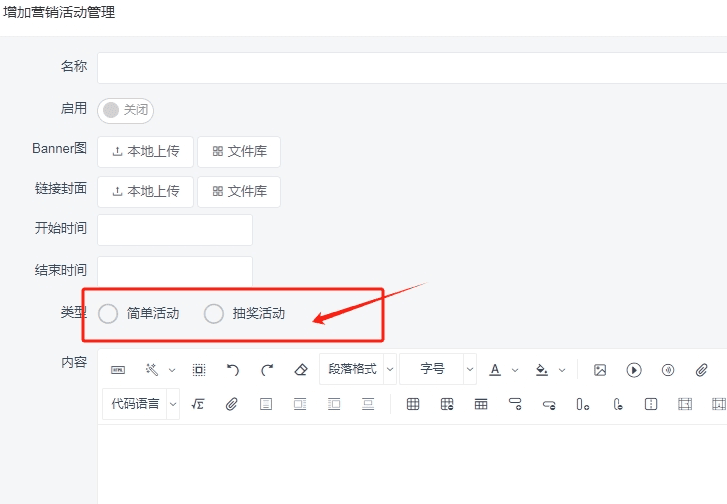Redo the last edit
The width and height of the screenshot is (727, 504).
click(267, 370)
